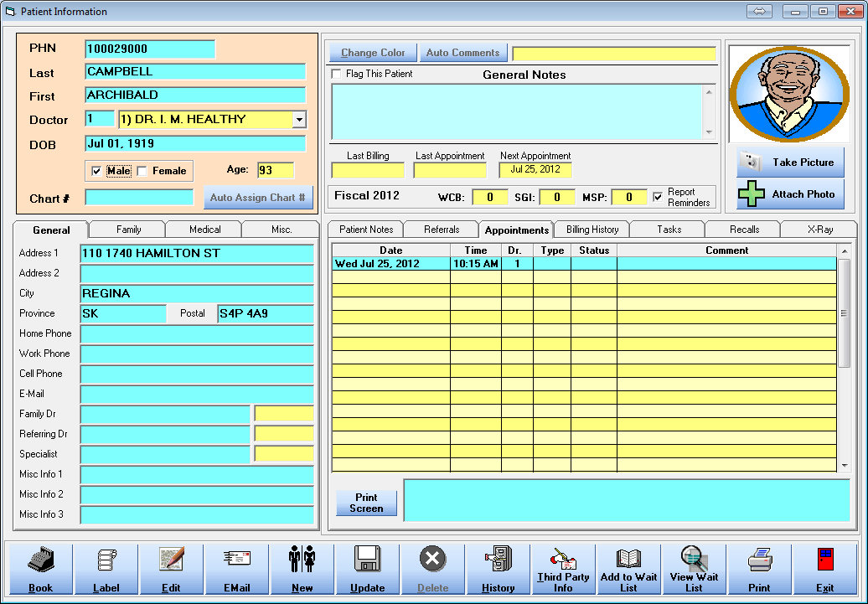Open the Billing History tab
This screenshot has height=604, width=868.
[591, 229]
